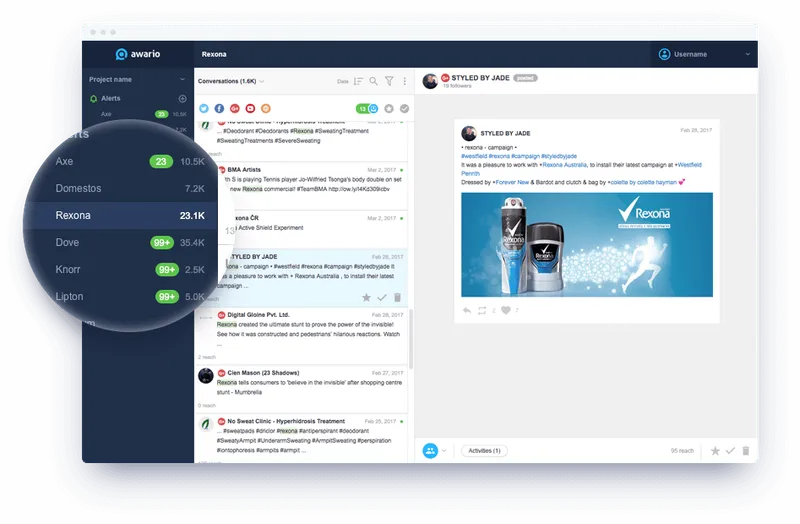The image size is (800, 524).
Task: Click the conversation list scrollbar
Action: [411, 339]
